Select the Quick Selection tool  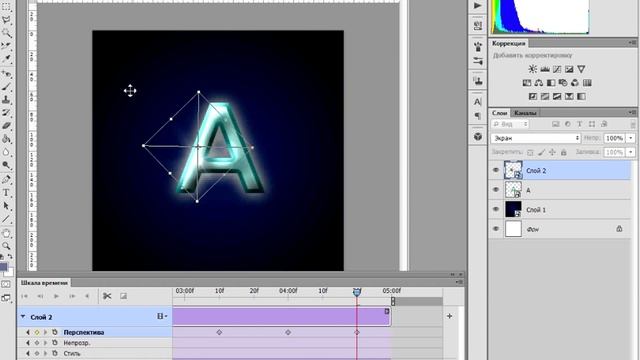point(6,33)
